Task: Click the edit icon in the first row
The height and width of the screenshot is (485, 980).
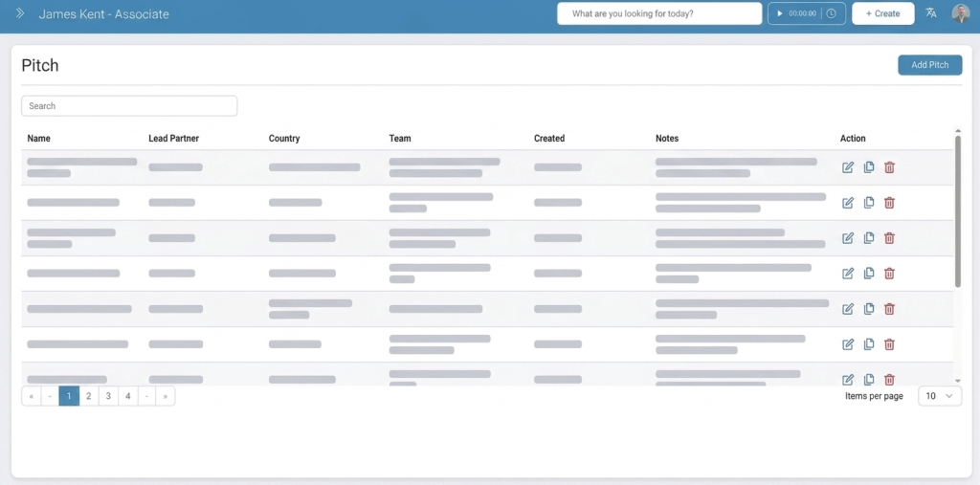Action: coord(848,167)
